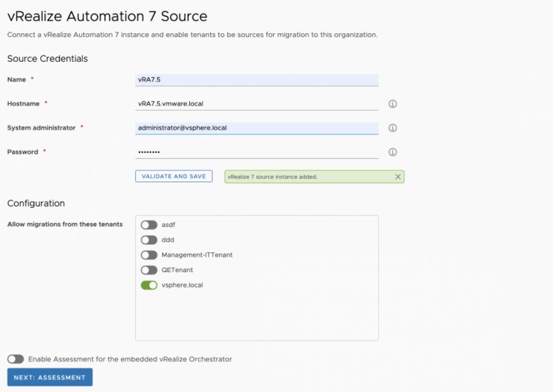The width and height of the screenshot is (553, 392).
Task: Dismiss the source instance added notification
Action: (398, 177)
